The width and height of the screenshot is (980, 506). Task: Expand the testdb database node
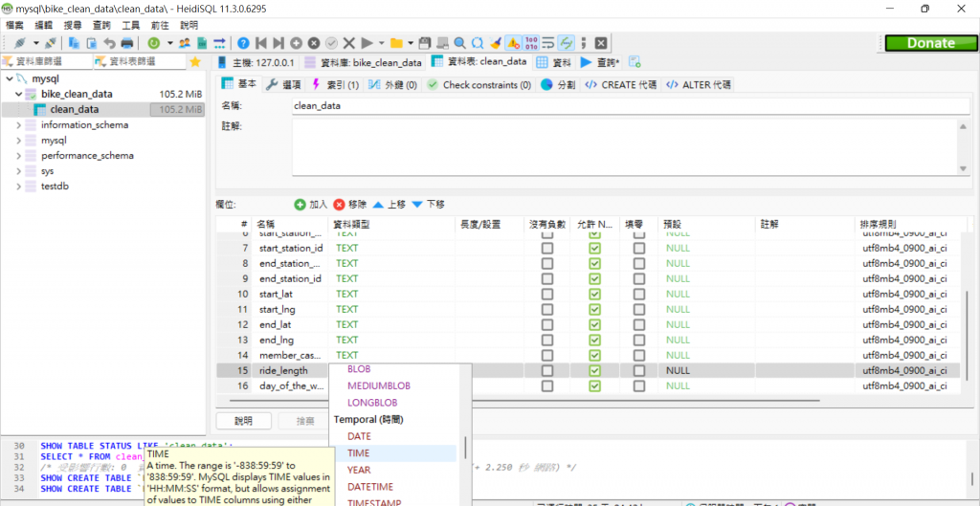(x=18, y=187)
